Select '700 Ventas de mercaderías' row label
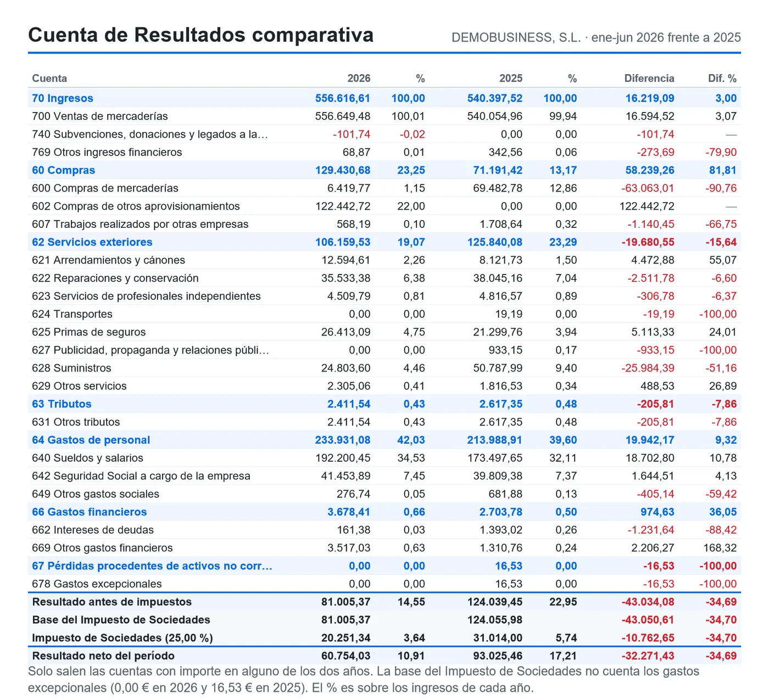 click(100, 116)
